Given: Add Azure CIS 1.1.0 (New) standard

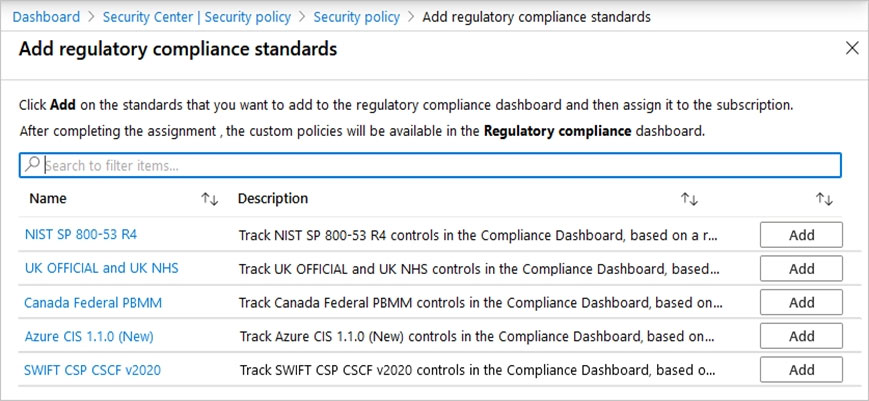Looking at the screenshot, I should point(801,336).
